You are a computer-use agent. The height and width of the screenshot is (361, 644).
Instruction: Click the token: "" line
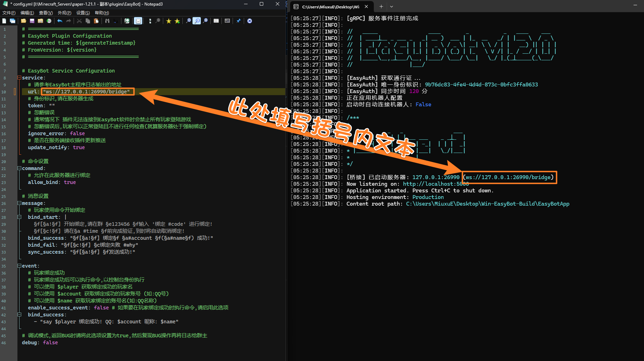coord(41,106)
